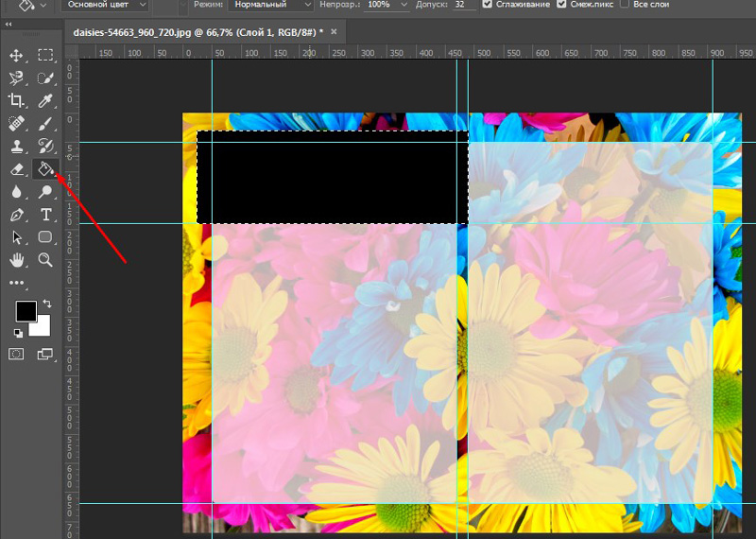This screenshot has width=756, height=539.
Task: Pick the Clone Stamp tool
Action: click(x=16, y=146)
